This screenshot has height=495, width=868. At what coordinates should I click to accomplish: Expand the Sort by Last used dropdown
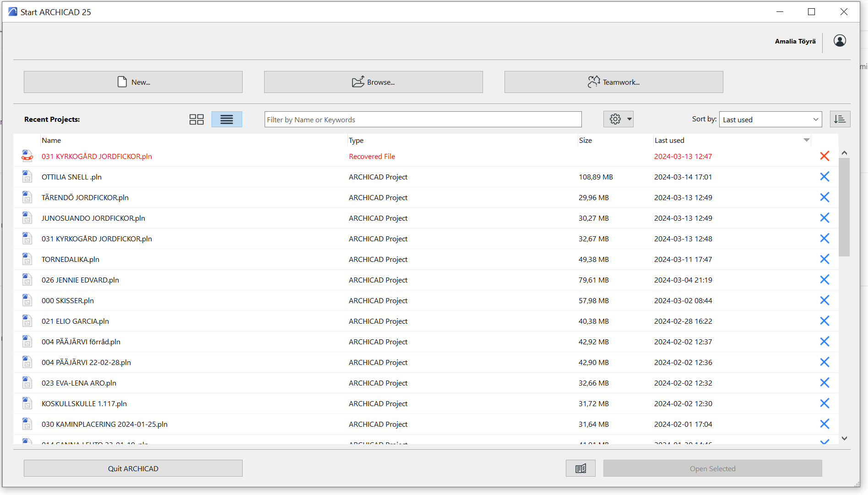(770, 120)
